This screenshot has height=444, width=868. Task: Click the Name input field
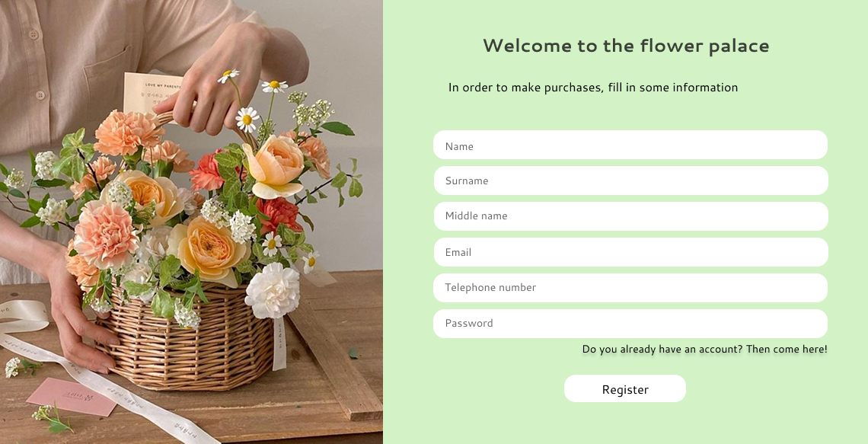[x=630, y=145]
